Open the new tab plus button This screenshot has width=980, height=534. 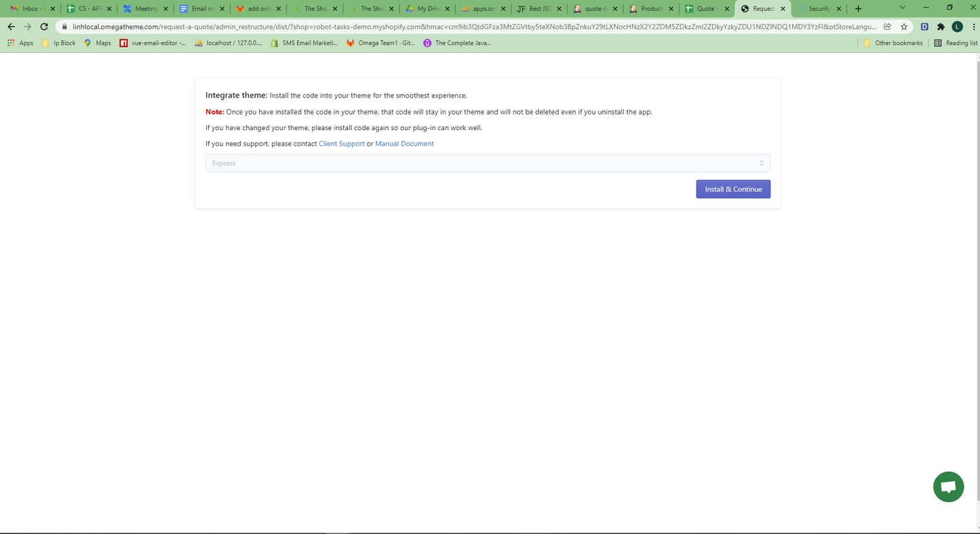[x=858, y=9]
